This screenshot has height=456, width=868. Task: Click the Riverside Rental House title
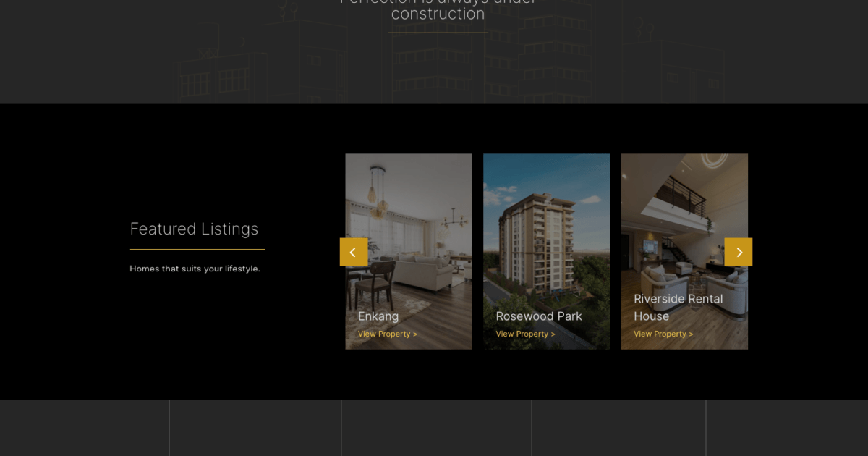point(678,307)
